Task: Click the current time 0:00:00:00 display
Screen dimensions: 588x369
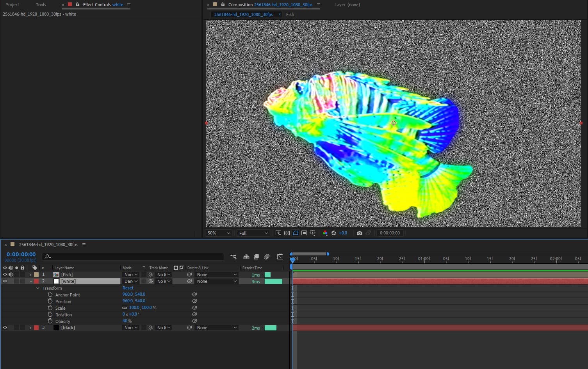Action: (x=21, y=254)
